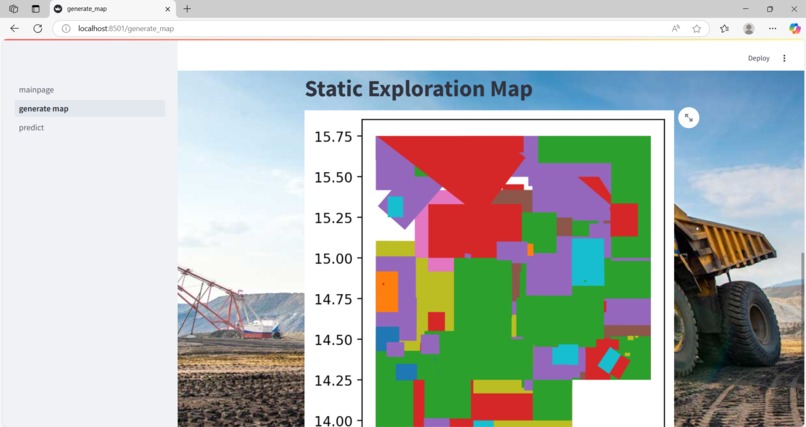Open browser settings and more menu

tap(773, 29)
